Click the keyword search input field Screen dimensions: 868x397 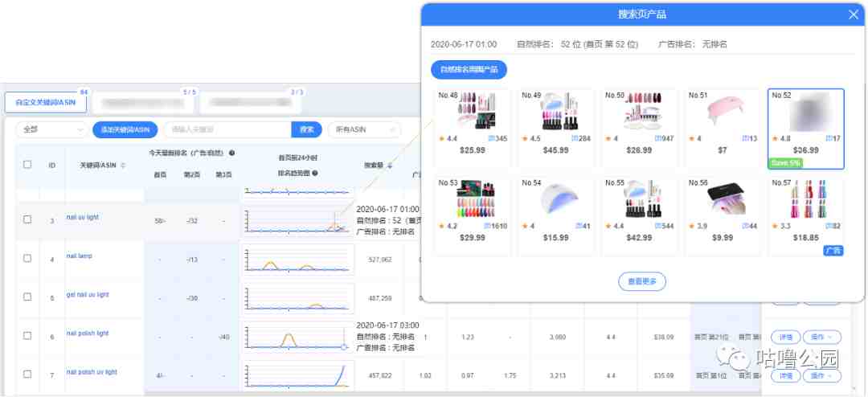(x=227, y=129)
